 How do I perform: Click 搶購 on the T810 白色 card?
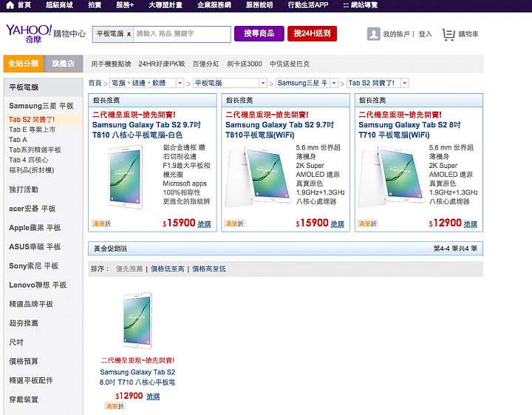pyautogui.click(x=204, y=224)
